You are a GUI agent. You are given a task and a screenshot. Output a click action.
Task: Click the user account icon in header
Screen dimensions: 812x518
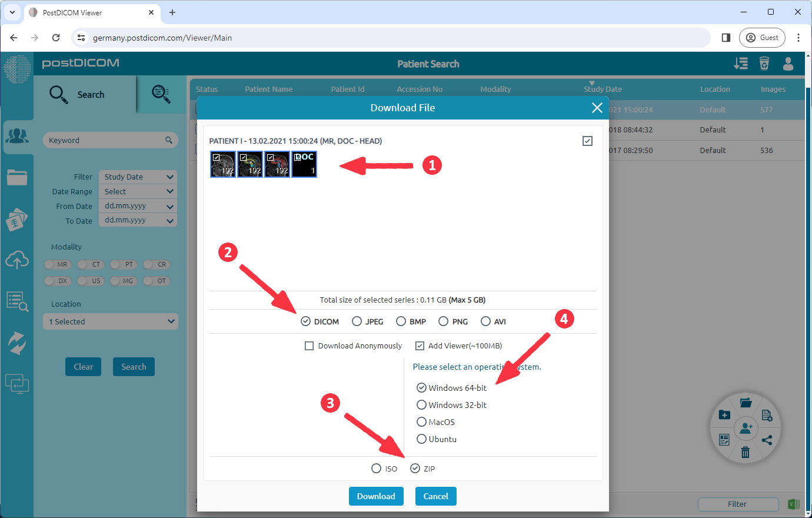(788, 64)
